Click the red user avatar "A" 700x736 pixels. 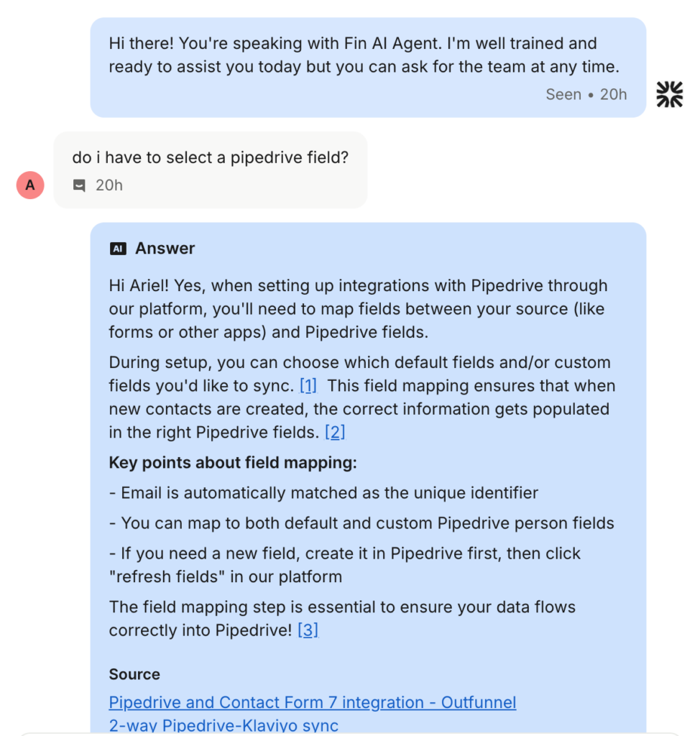[30, 185]
